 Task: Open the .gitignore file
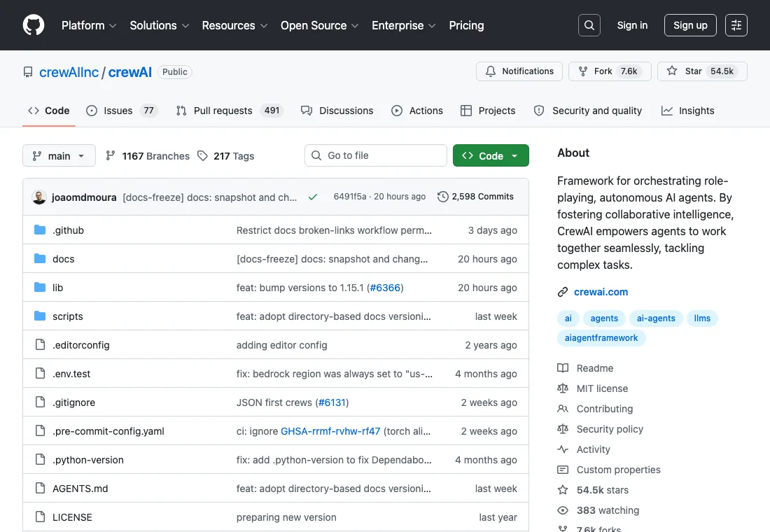(73, 402)
